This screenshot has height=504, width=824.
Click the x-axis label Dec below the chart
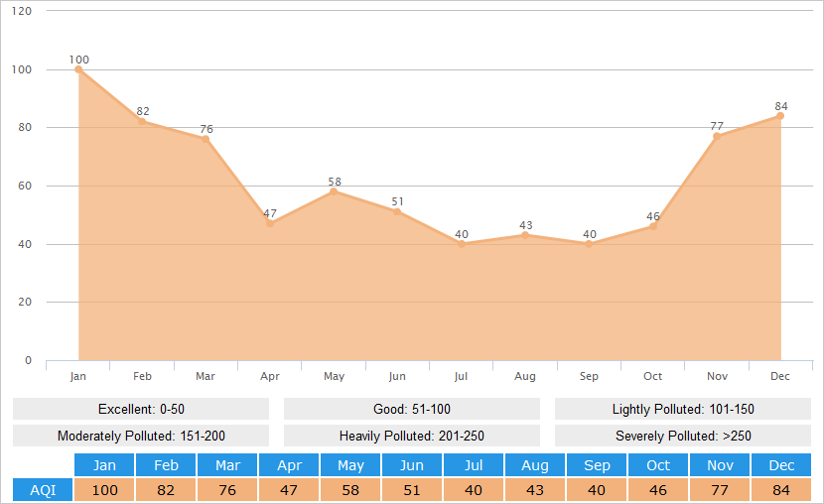pyautogui.click(x=780, y=376)
